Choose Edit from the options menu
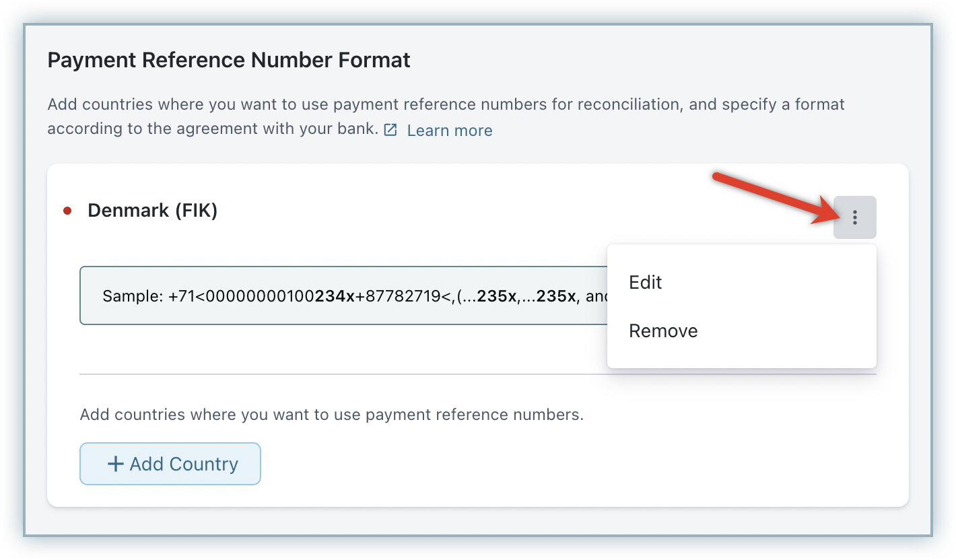 pyautogui.click(x=646, y=283)
